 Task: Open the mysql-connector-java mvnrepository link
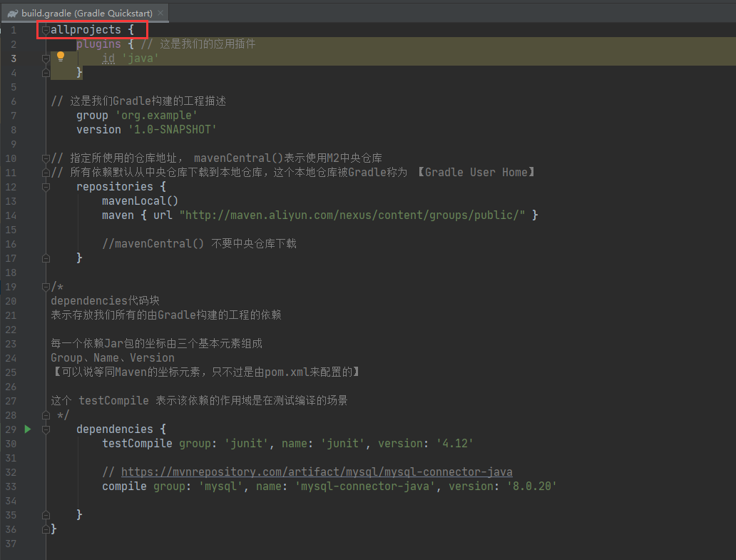point(317,472)
